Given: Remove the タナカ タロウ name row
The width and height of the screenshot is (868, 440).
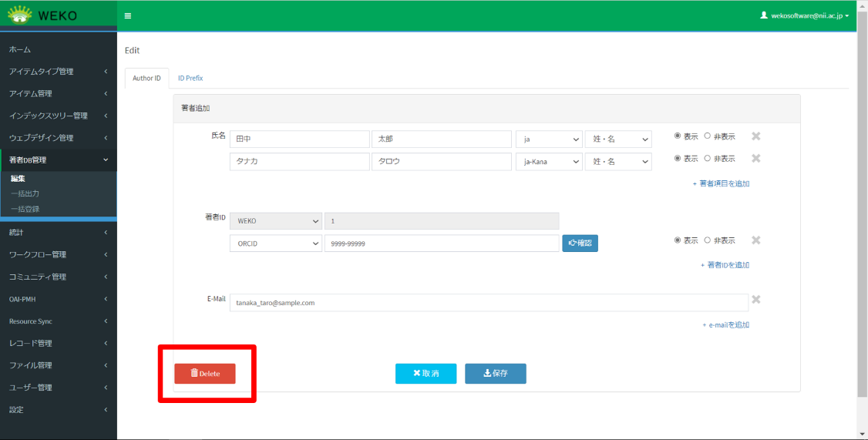Looking at the screenshot, I should coord(755,159).
